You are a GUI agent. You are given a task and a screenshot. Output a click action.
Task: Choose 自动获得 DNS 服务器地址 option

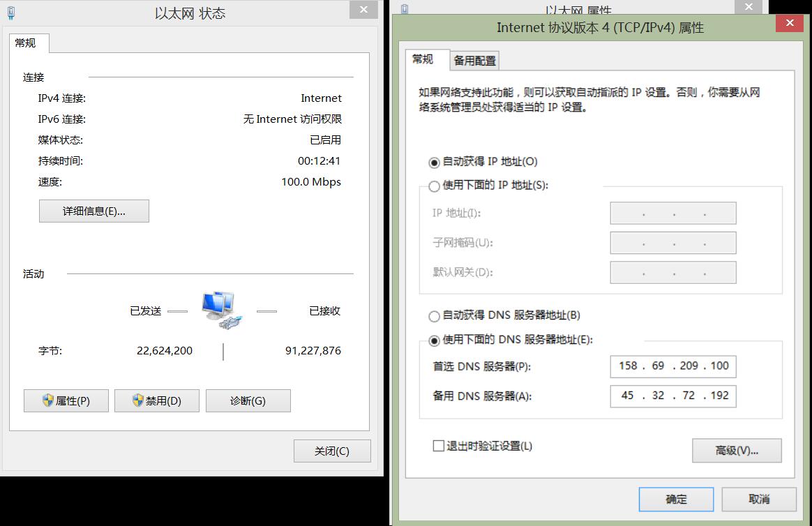435,316
